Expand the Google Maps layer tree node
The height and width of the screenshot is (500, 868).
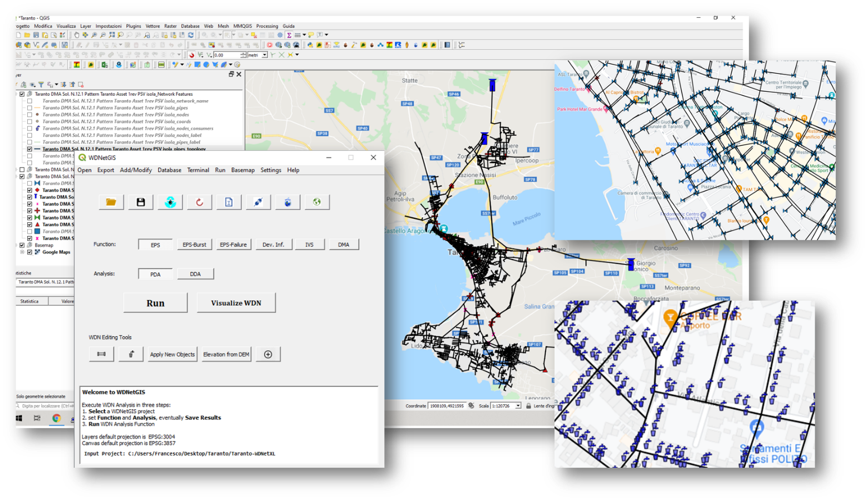click(22, 252)
